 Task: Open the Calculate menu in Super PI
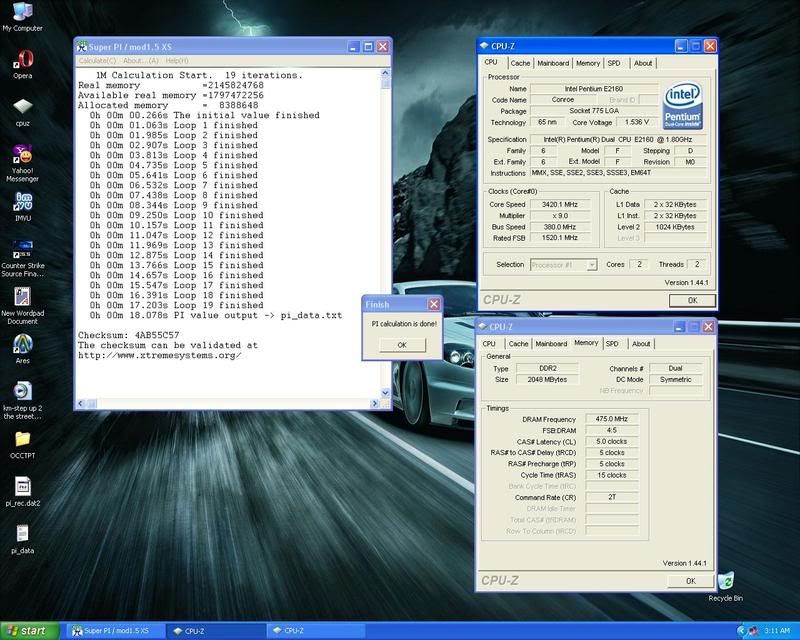(x=98, y=60)
